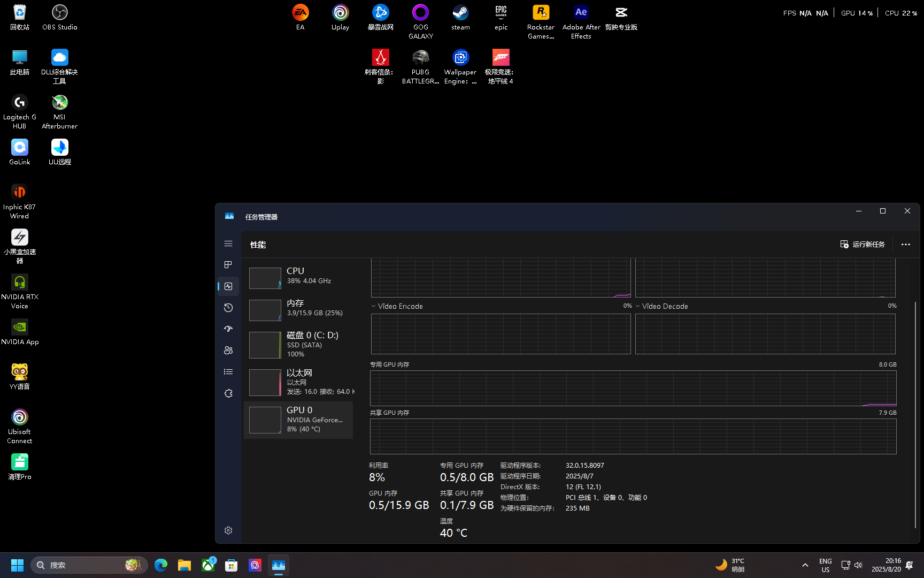Viewport: 924px width, 578px height.
Task: Click the Task Manager vertical scrollbar
Action: 915,415
